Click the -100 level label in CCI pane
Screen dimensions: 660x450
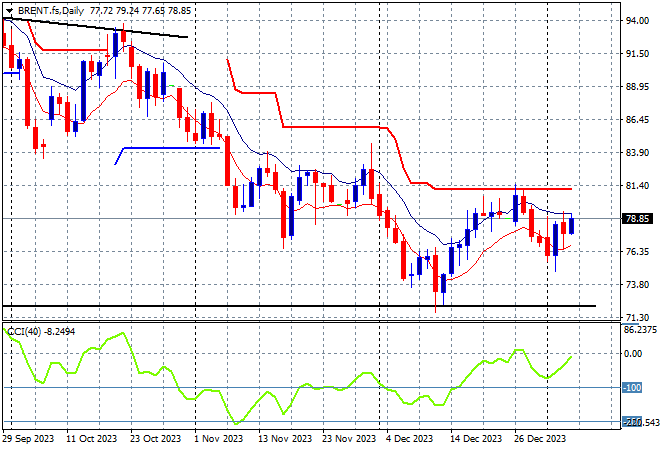(x=632, y=387)
